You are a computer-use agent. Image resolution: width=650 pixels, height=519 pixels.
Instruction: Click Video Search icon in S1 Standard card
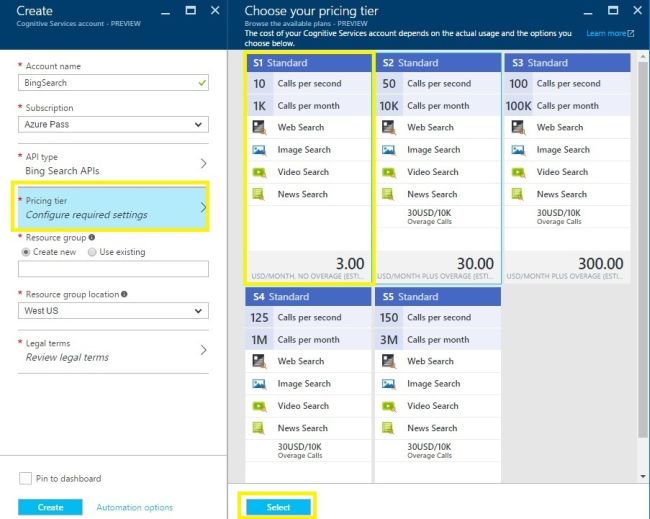[x=259, y=172]
